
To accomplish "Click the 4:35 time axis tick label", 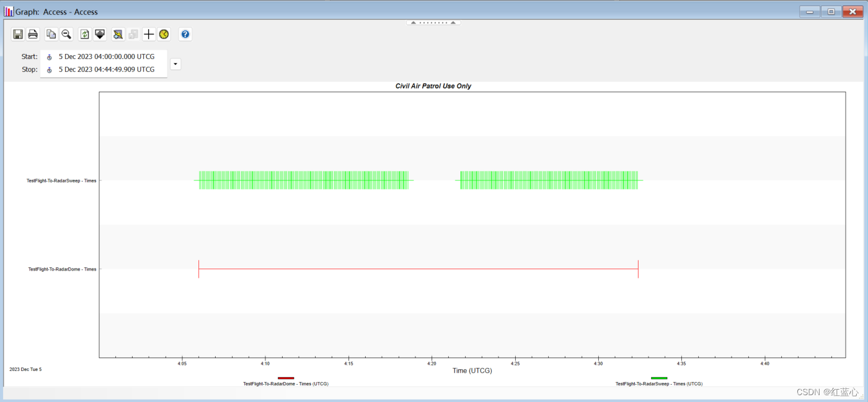I will [681, 364].
